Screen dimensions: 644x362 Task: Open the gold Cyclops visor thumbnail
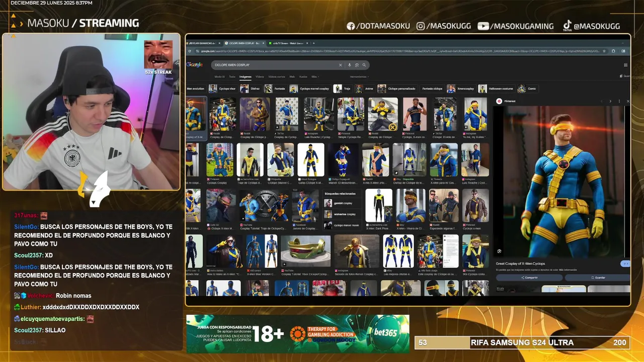[x=305, y=251]
